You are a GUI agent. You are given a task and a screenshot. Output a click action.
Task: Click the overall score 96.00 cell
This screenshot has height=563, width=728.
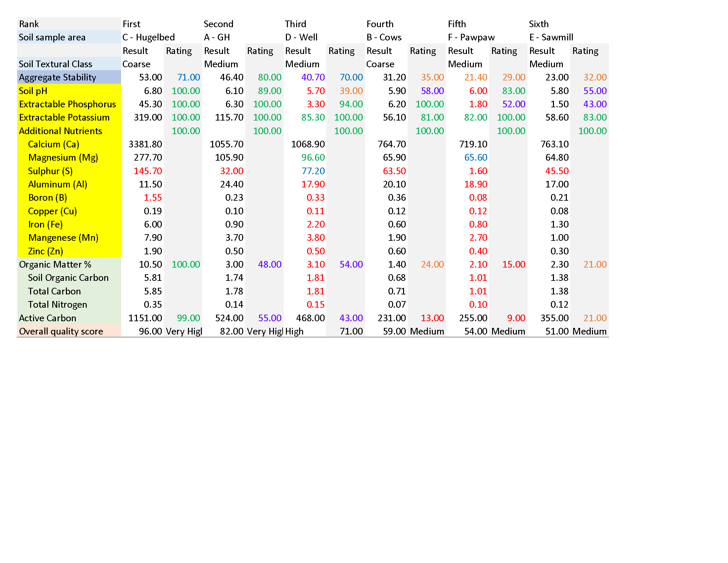click(x=150, y=331)
